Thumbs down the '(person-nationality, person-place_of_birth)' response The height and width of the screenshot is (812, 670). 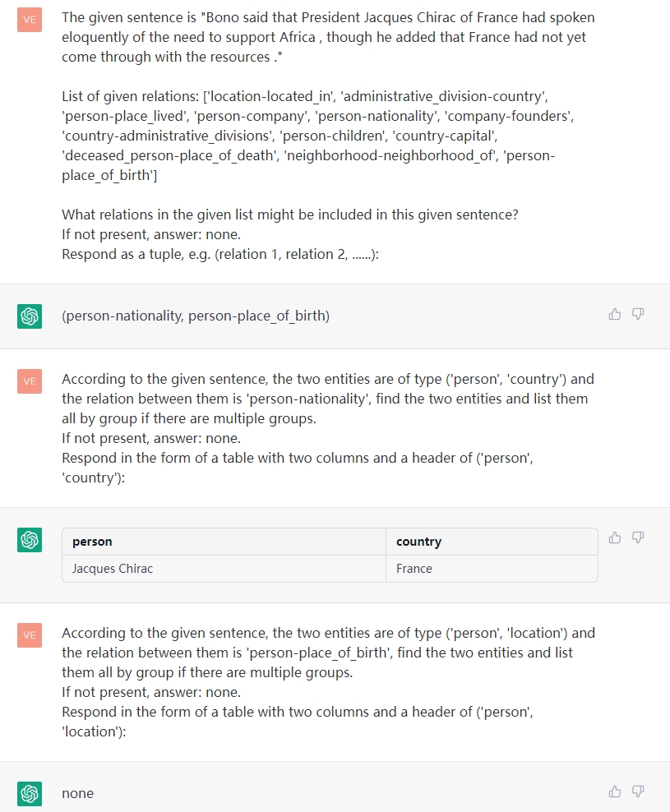click(x=638, y=314)
